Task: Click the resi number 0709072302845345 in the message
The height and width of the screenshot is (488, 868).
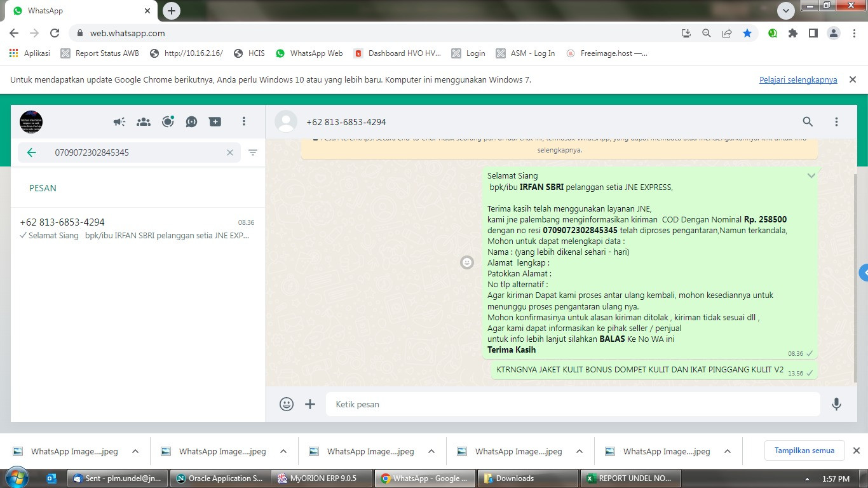Action: pos(580,230)
